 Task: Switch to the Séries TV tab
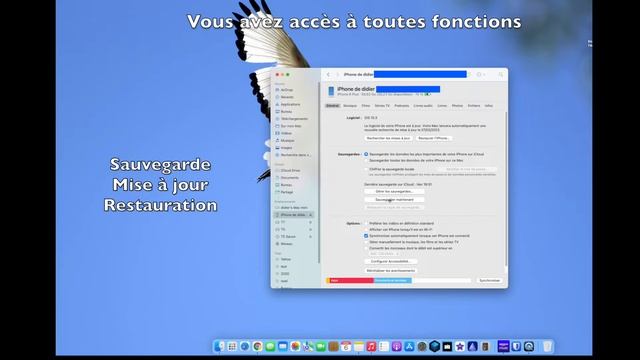[382, 106]
